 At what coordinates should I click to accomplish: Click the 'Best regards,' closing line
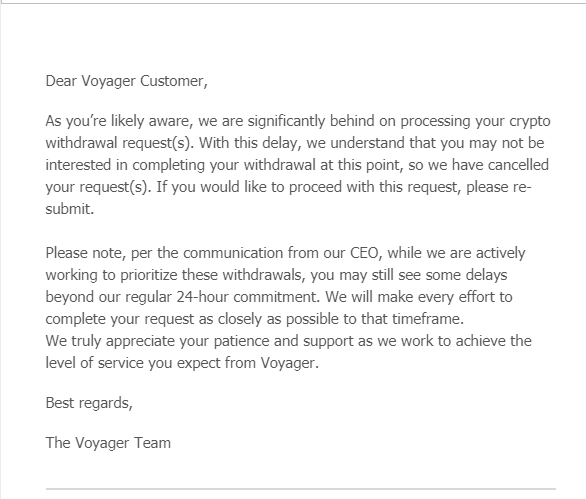[x=89, y=403]
